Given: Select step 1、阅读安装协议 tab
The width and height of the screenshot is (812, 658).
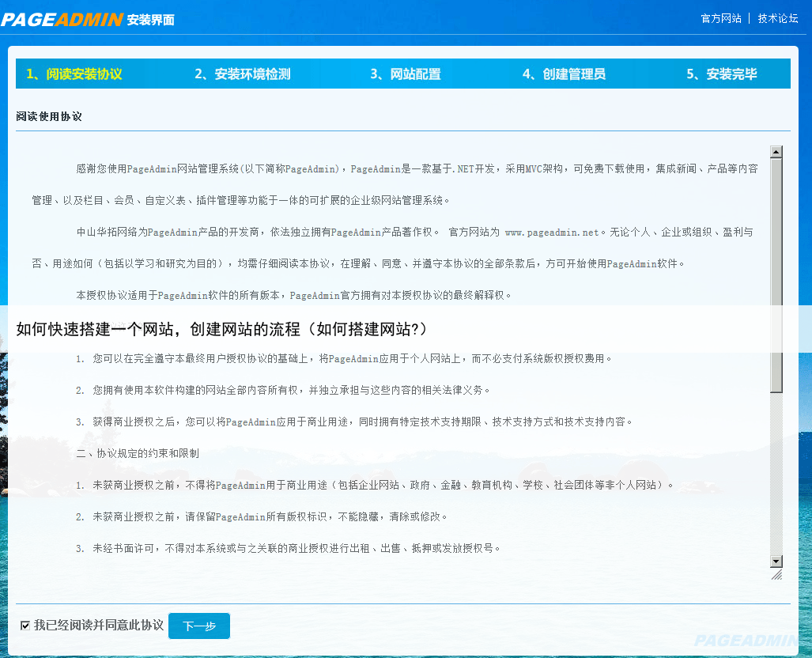Looking at the screenshot, I should point(74,74).
